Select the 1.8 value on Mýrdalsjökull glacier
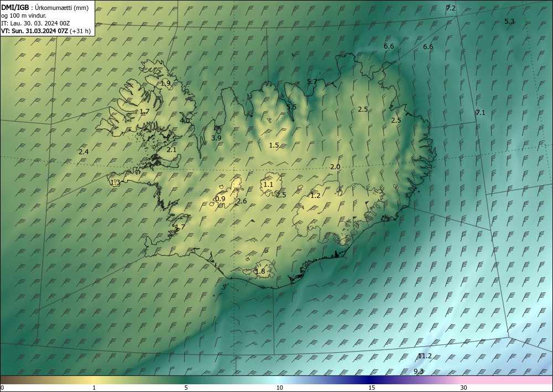The image size is (553, 392). [x=260, y=271]
